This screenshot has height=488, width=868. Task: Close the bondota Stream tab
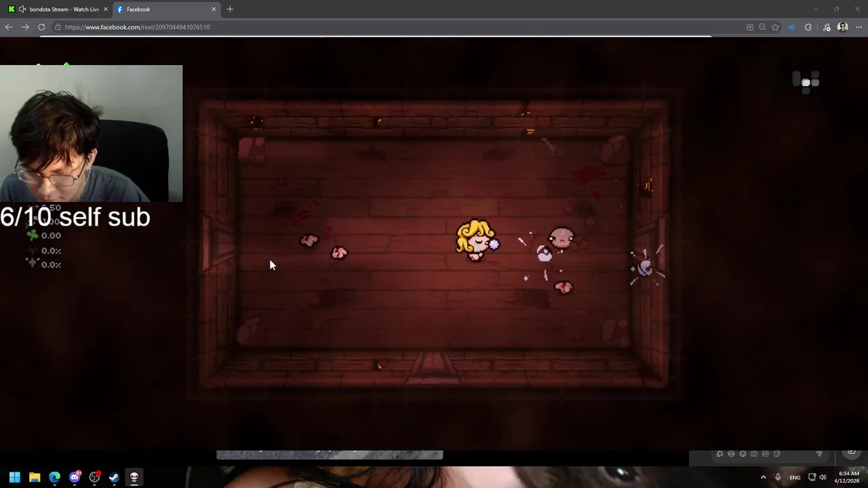[106, 9]
